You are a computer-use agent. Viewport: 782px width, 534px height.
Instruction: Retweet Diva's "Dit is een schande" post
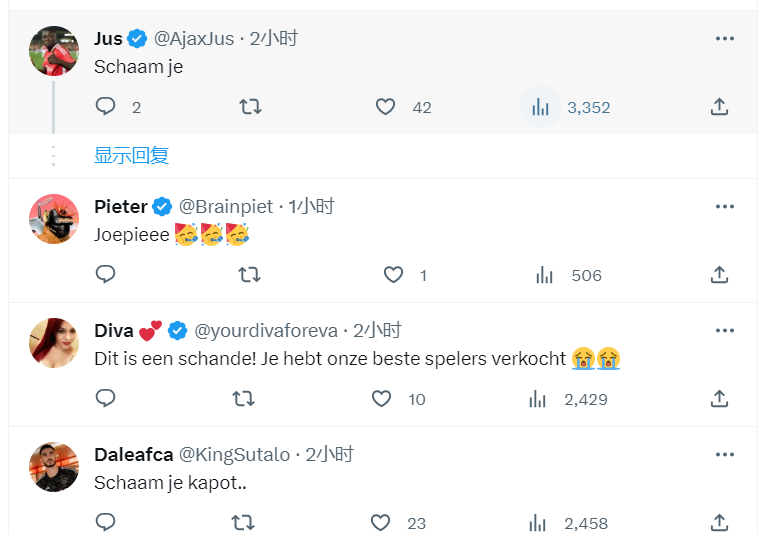(x=242, y=399)
